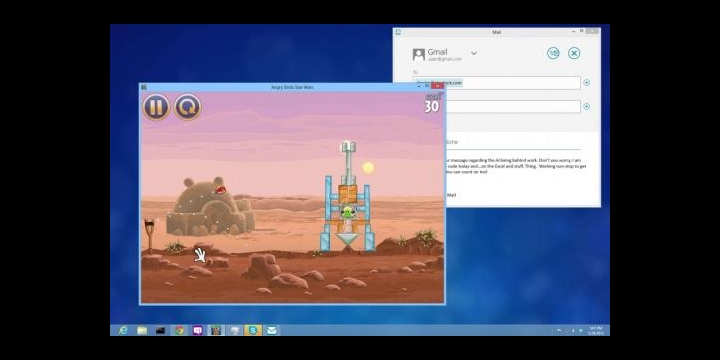
Task: Click into the email message body text
Action: click(x=516, y=166)
